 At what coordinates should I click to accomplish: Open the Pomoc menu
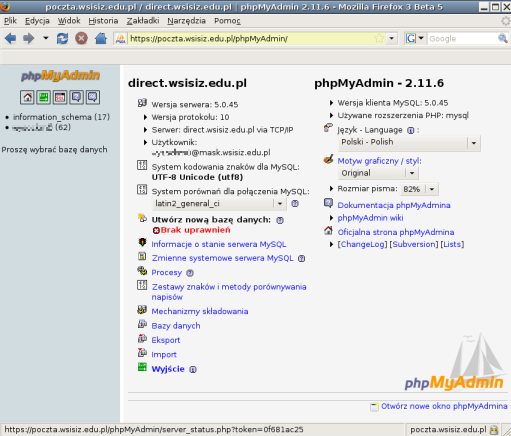pyautogui.click(x=227, y=21)
